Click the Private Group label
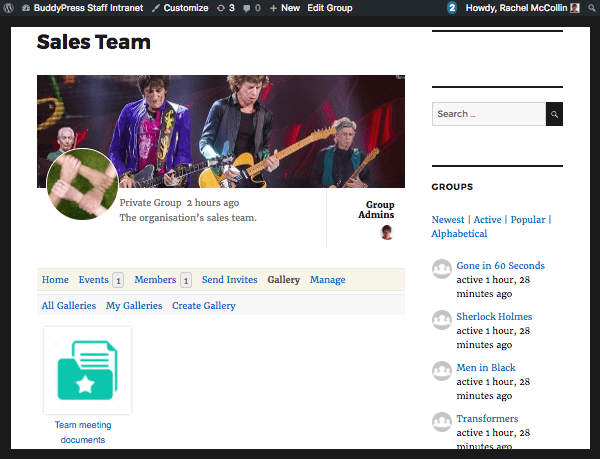Viewport: 600px width, 459px height. (x=150, y=203)
